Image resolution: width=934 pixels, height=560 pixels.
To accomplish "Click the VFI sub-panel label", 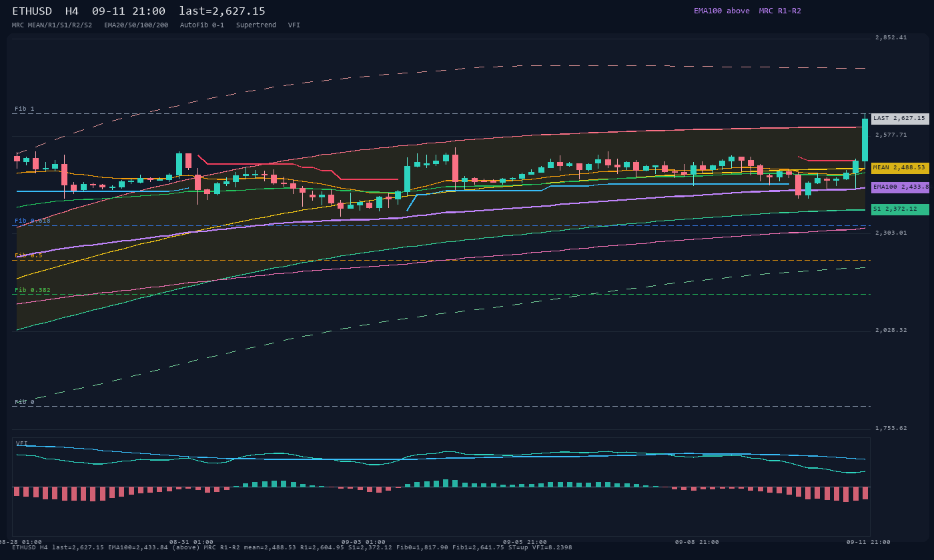I will click(x=22, y=443).
